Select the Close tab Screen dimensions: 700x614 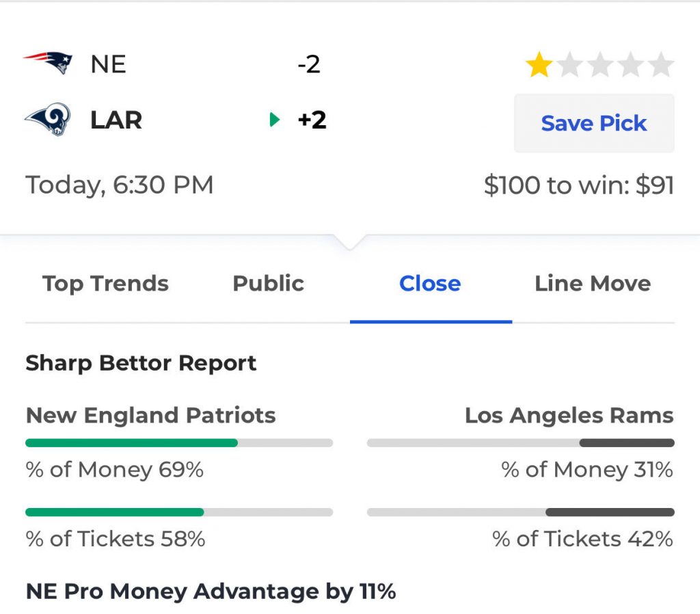point(430,283)
